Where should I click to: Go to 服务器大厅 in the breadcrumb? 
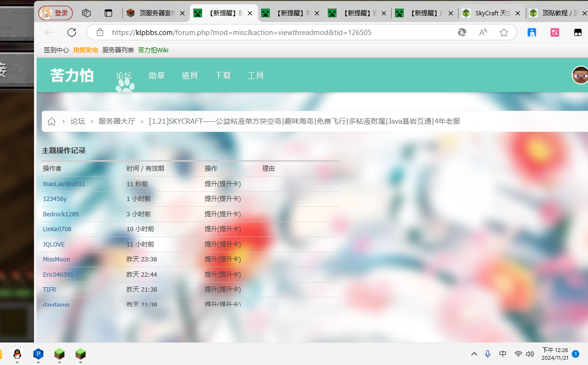(x=117, y=121)
